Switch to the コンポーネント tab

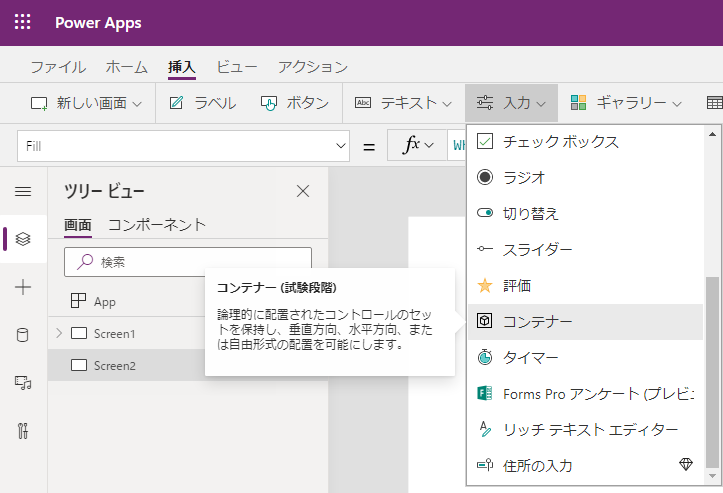(157, 225)
